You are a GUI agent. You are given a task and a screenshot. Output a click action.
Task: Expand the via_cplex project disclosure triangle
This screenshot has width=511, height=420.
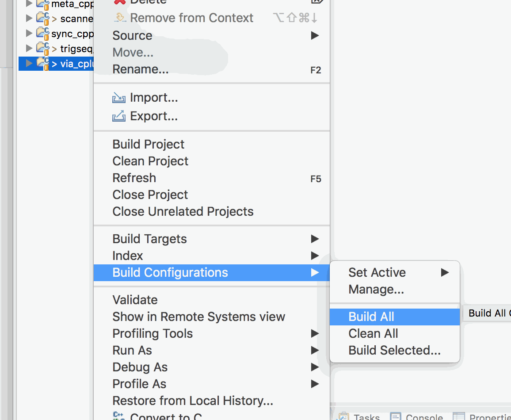click(28, 63)
